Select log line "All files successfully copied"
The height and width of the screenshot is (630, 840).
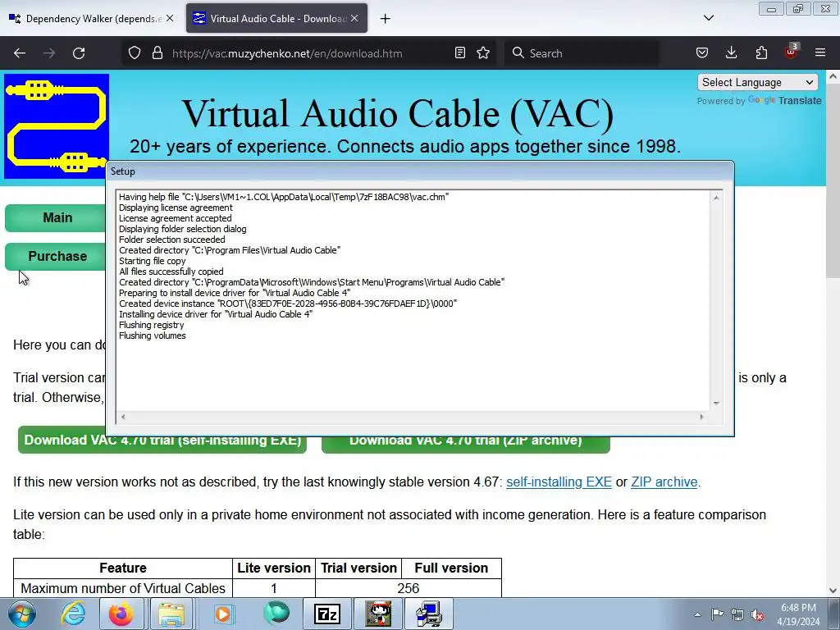pos(171,272)
